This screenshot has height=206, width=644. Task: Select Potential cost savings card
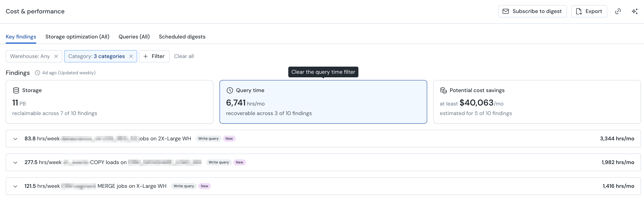(x=537, y=102)
